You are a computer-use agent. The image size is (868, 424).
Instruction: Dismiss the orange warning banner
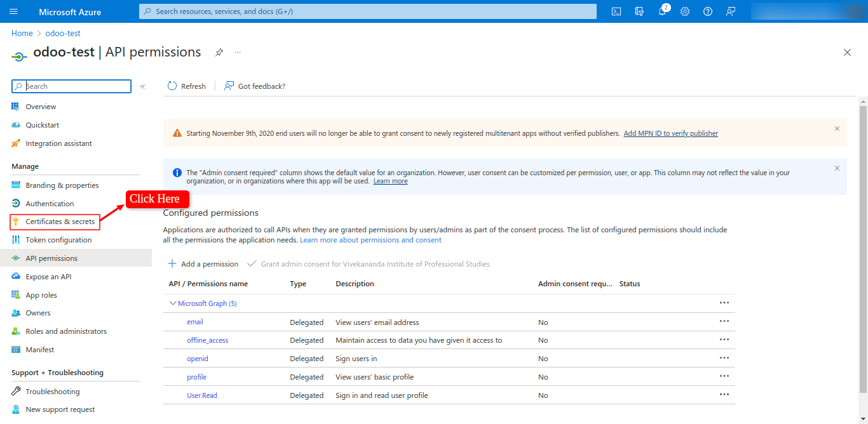[837, 128]
